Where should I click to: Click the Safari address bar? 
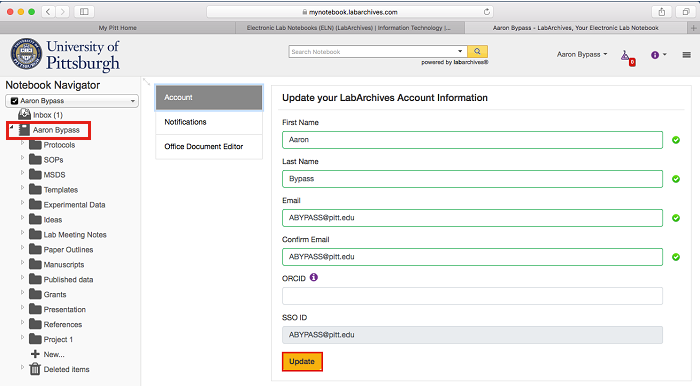350,12
